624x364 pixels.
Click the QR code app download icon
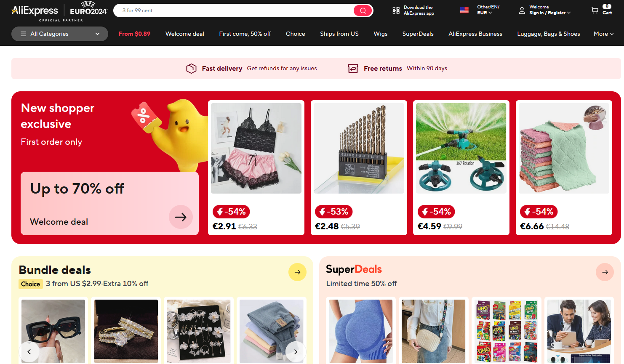point(396,10)
